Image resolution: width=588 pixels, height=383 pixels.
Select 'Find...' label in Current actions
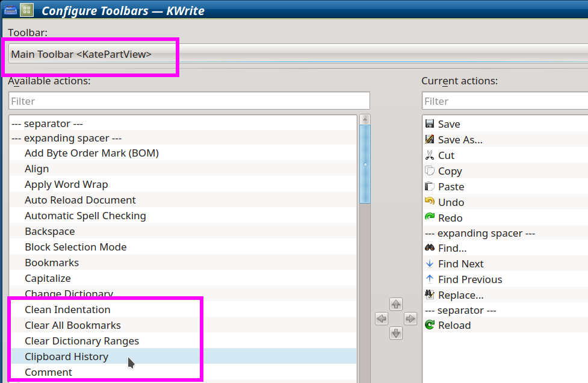452,248
